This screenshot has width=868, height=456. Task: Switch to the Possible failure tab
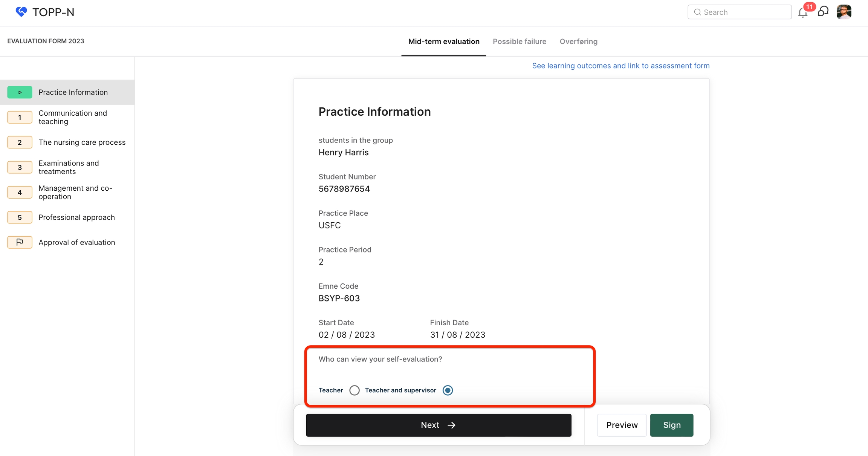(519, 41)
